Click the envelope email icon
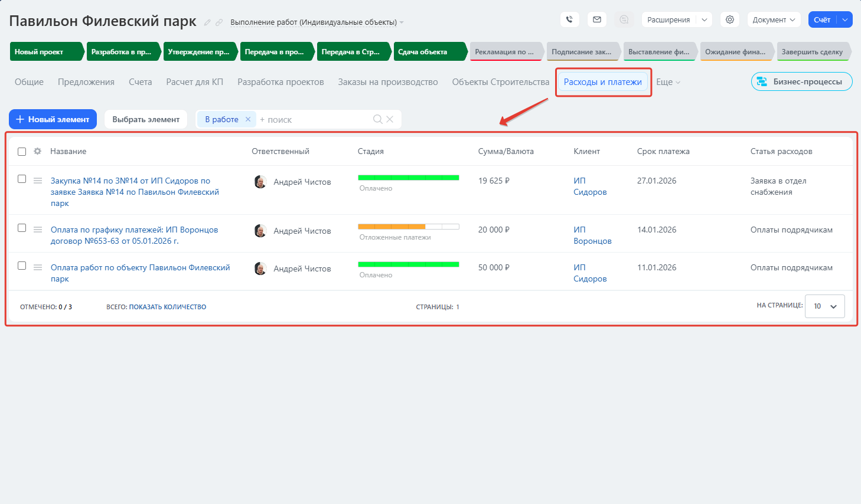The image size is (861, 504). [x=597, y=19]
